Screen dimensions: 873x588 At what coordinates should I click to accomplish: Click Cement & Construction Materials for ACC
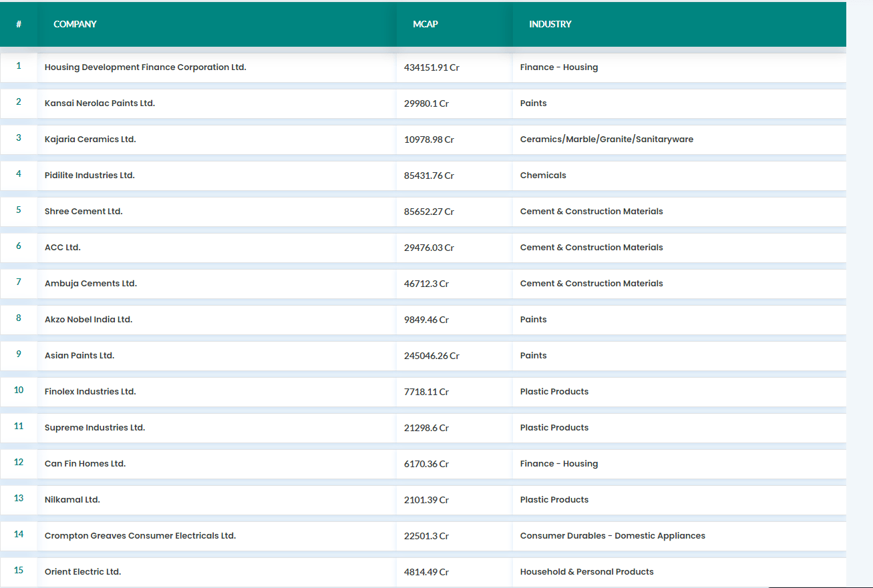click(x=592, y=248)
